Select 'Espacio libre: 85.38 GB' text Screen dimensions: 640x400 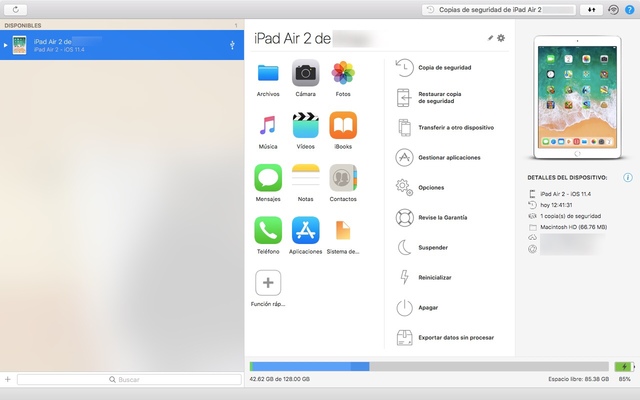(x=578, y=379)
